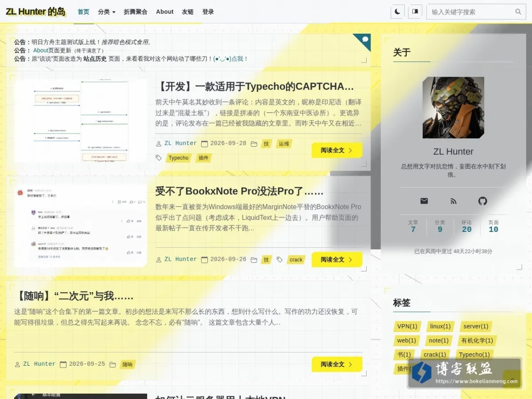532x399 pixels.
Task: Toggle dark mode with moon icon
Action: pos(397,12)
